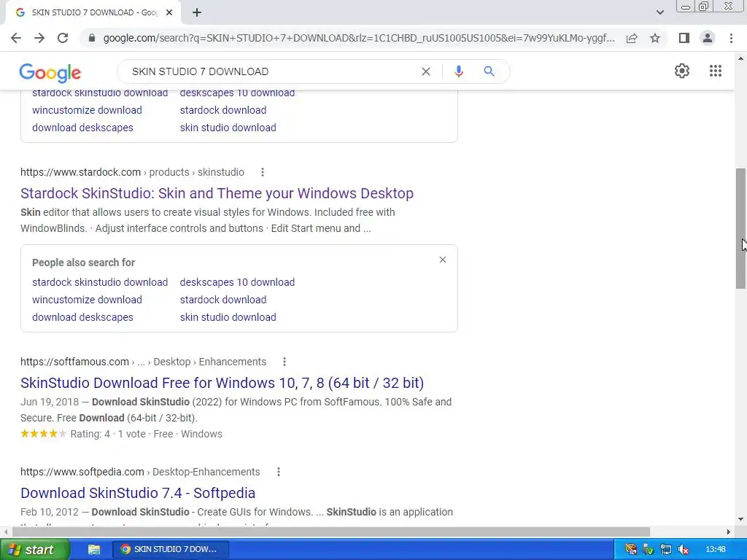Screen dimensions: 747x560
Task: Select 'skin studio download' in the upper box
Action: [228, 128]
